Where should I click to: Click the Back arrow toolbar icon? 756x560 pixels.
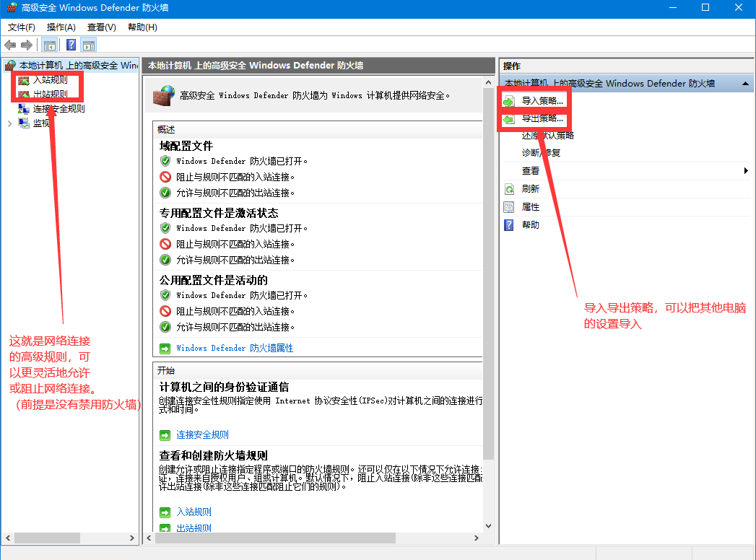pyautogui.click(x=10, y=45)
